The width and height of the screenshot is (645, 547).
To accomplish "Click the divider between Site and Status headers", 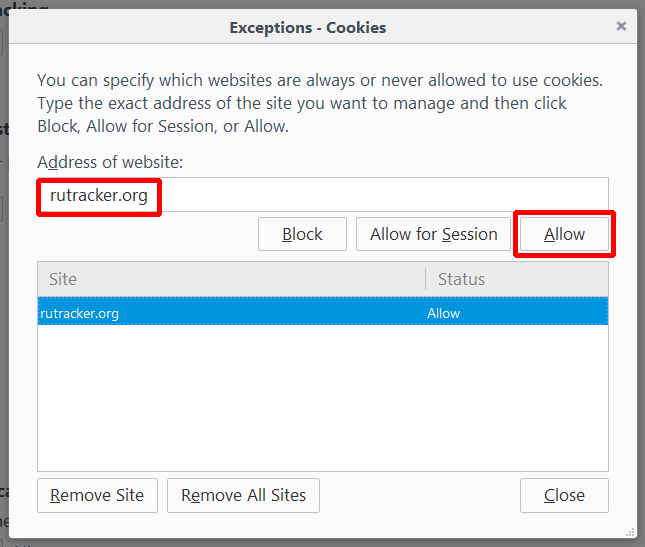I will [425, 279].
